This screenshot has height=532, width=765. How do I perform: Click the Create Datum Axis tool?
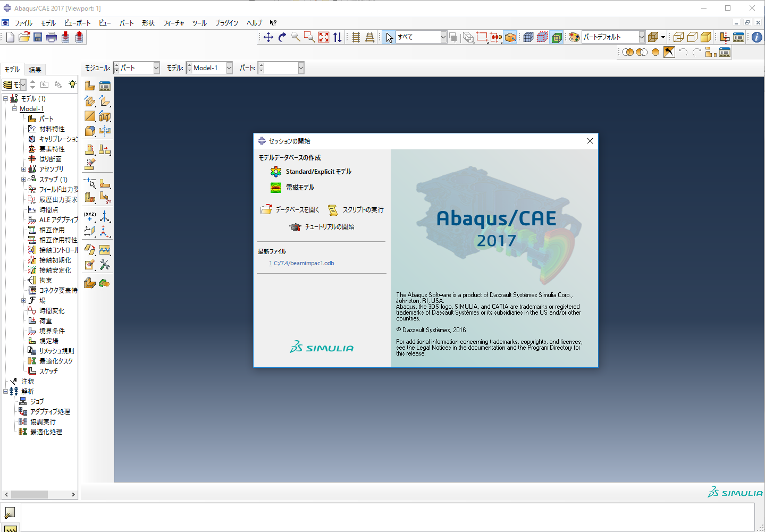[x=105, y=216]
